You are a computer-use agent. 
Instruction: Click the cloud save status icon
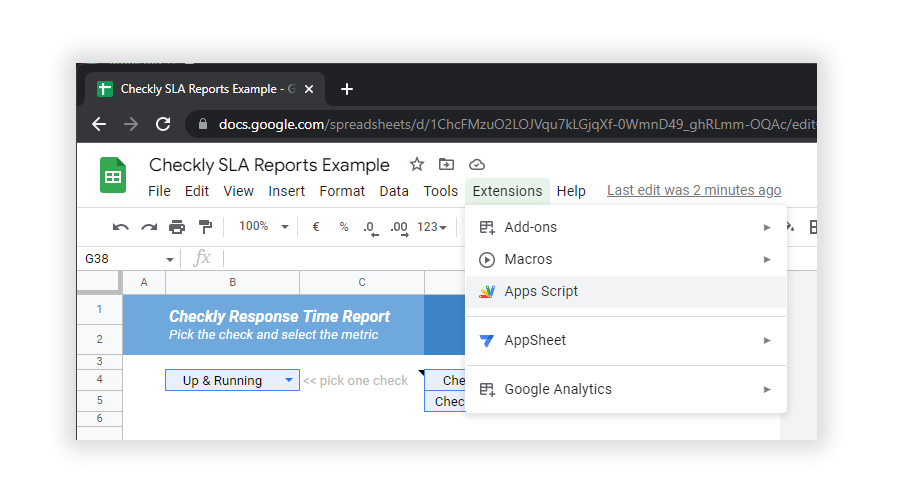click(x=476, y=165)
